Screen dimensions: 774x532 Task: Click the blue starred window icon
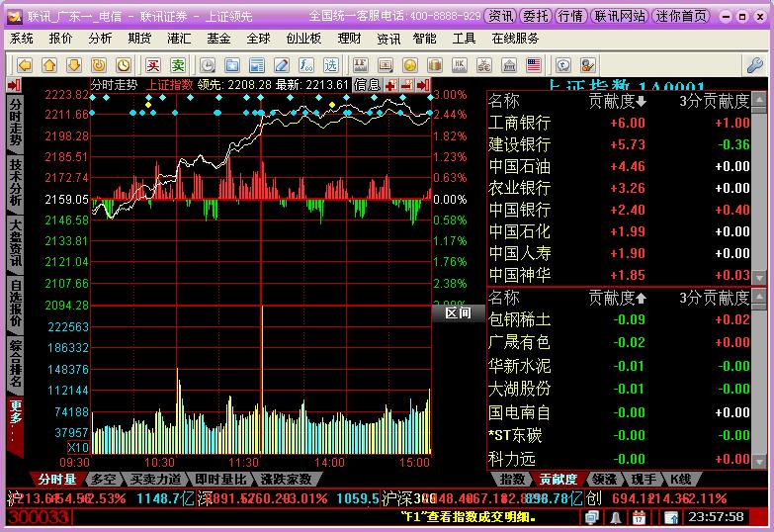click(x=232, y=65)
